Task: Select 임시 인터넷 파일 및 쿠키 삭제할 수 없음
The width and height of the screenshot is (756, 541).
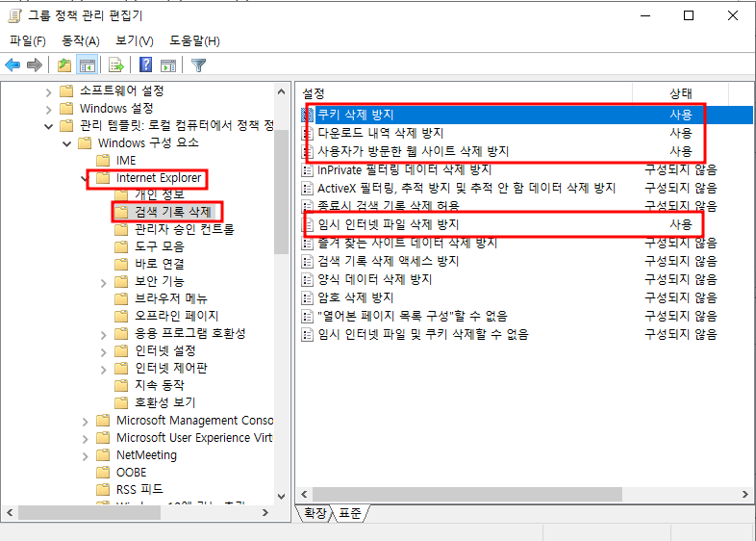Action: coord(423,334)
